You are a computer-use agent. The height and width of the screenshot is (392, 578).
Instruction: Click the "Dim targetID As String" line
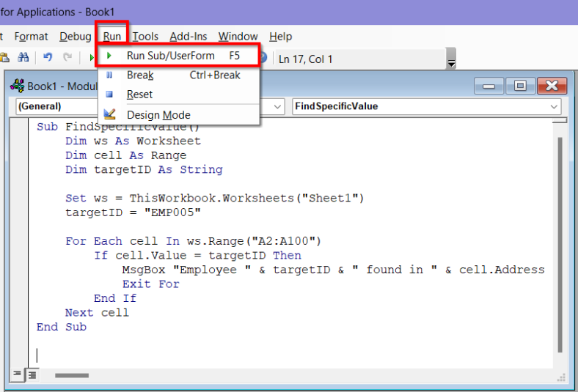[144, 170]
